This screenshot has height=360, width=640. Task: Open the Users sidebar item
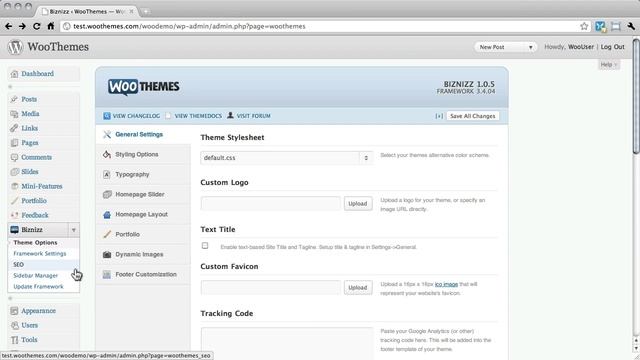(x=29, y=325)
